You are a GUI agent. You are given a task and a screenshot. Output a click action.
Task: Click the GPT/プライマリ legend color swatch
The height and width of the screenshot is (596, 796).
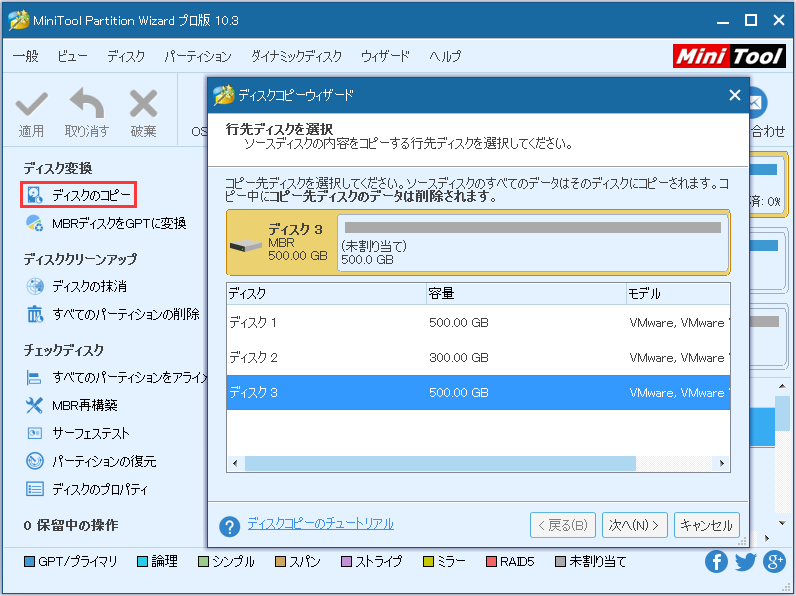click(x=29, y=561)
